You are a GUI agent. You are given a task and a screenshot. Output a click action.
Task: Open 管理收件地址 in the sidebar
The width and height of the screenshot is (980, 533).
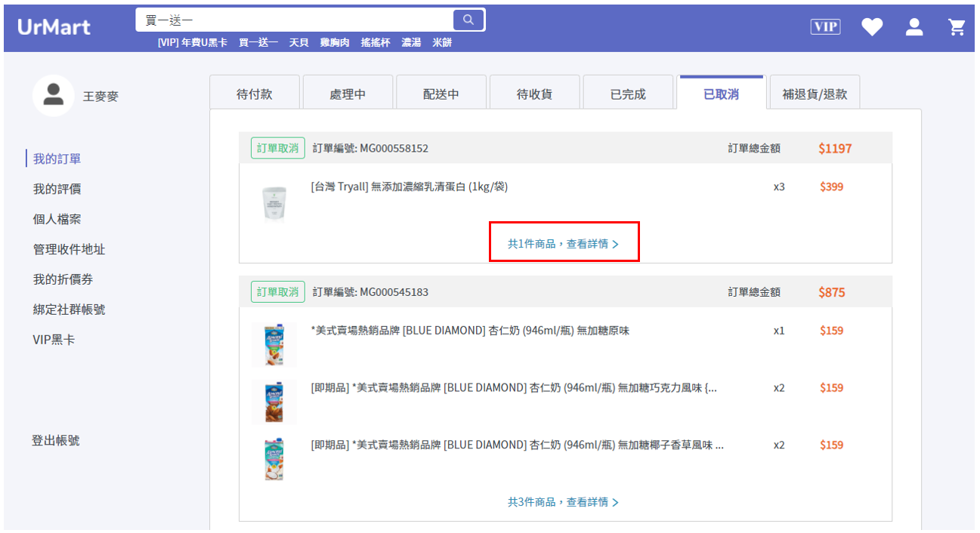coord(69,249)
